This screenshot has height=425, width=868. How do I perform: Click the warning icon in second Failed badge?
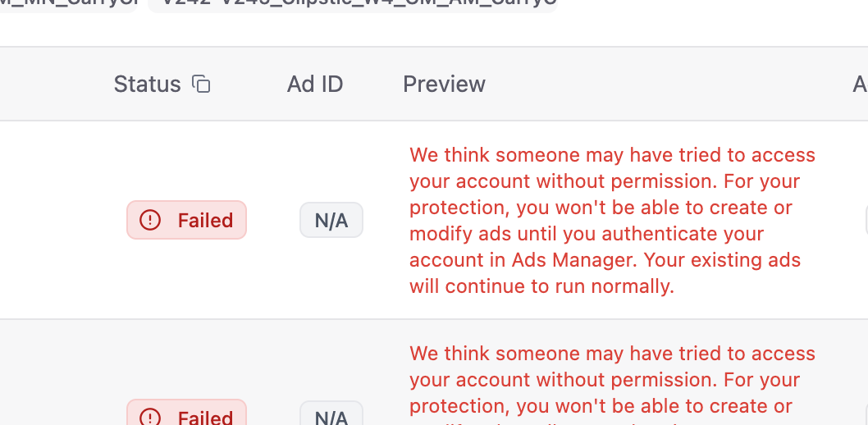pos(150,417)
